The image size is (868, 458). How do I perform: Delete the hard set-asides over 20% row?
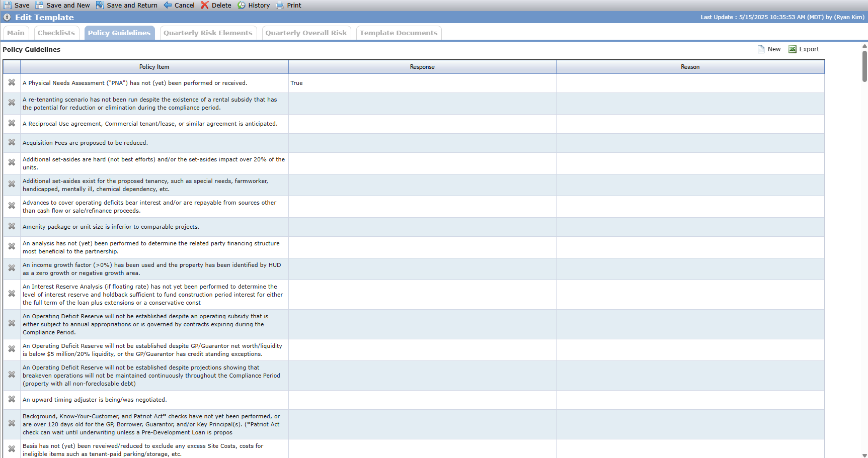tap(12, 162)
